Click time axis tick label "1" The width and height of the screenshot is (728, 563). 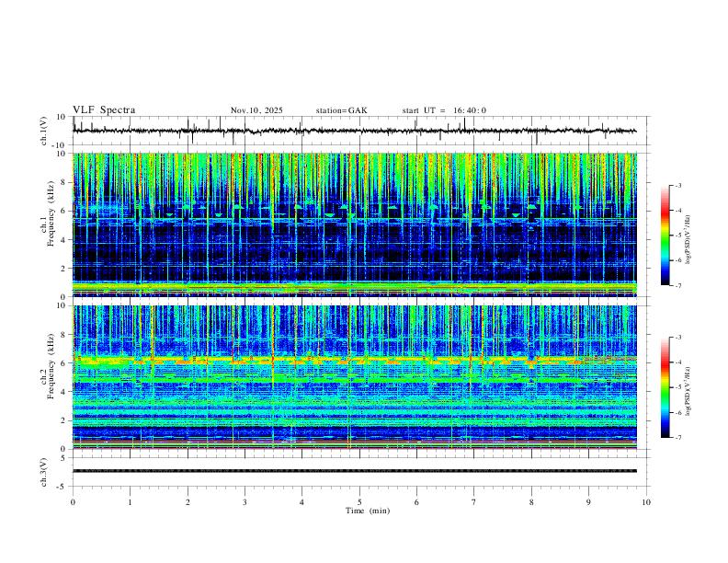pyautogui.click(x=130, y=502)
